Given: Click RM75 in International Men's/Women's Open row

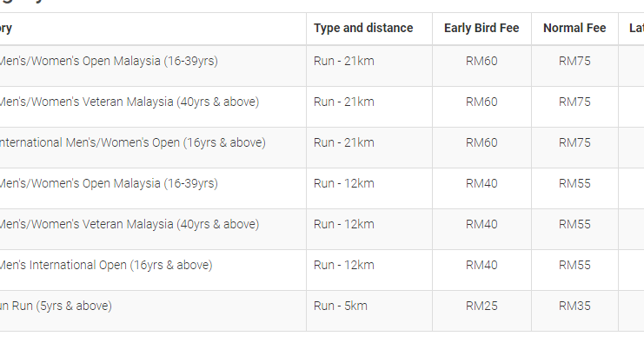Looking at the screenshot, I should click(574, 142).
